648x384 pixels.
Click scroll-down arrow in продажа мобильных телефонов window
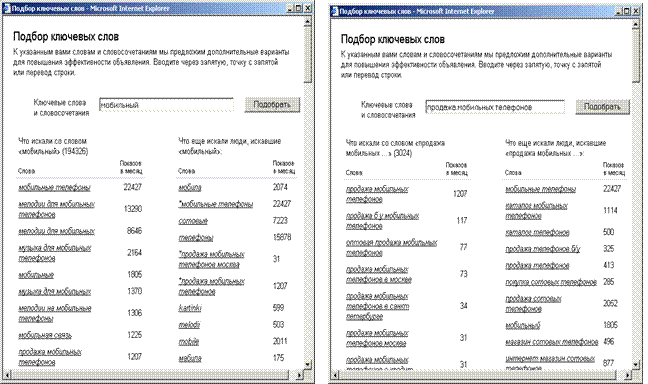636,364
